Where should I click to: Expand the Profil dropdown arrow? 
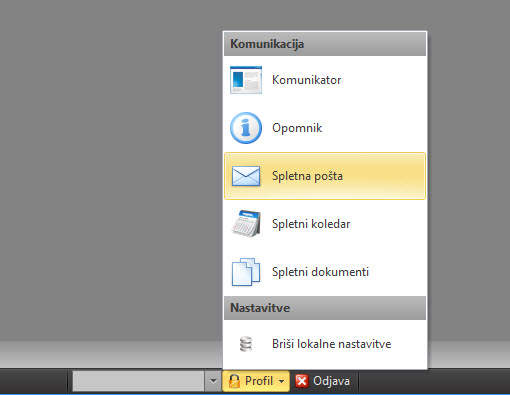coord(282,381)
